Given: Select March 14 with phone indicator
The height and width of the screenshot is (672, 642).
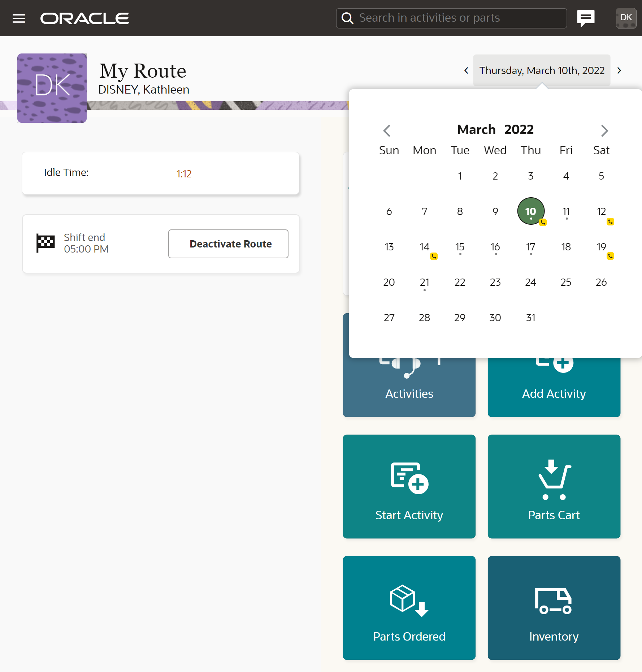Looking at the screenshot, I should (424, 247).
